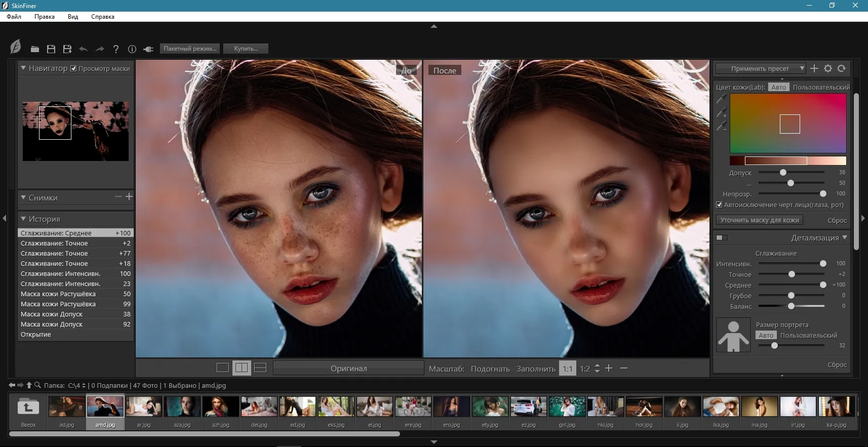Add a new preset with the plus icon
Screen dimensions: 868x447
(x=814, y=68)
